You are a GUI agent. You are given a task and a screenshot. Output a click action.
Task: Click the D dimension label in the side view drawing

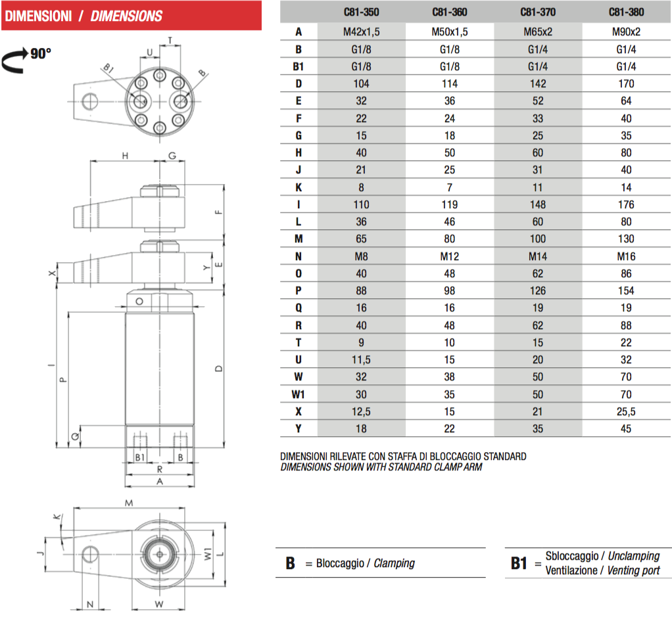coord(218,369)
